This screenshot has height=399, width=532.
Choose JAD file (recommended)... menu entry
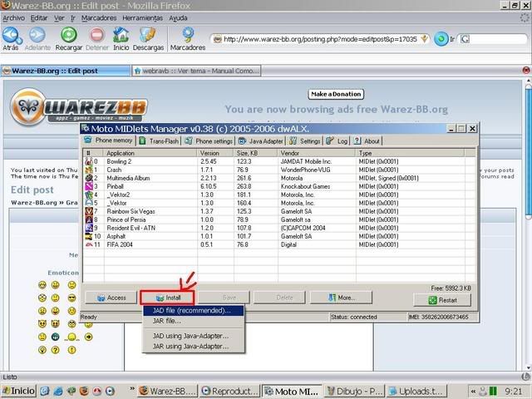click(193, 310)
